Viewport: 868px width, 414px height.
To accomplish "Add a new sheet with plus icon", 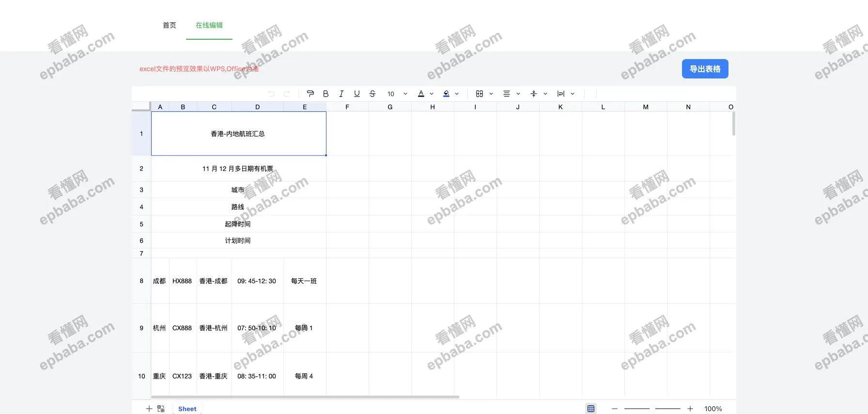I will [x=149, y=409].
